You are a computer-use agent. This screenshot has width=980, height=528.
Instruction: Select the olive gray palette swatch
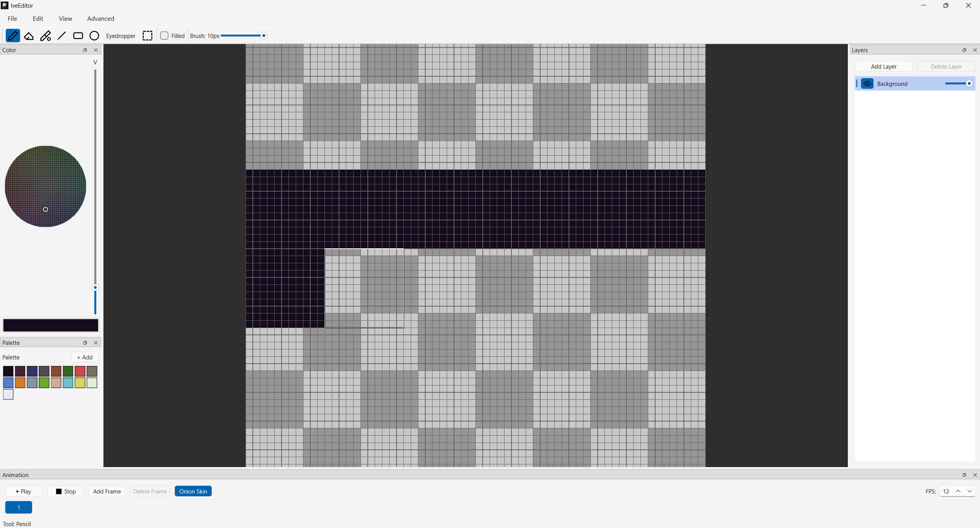(92, 371)
